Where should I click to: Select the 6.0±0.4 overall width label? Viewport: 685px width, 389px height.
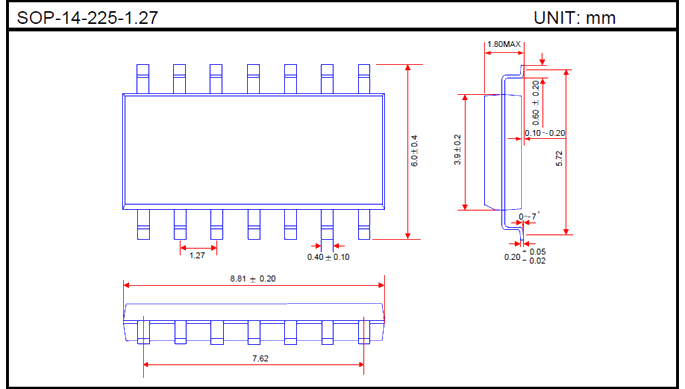pos(414,151)
